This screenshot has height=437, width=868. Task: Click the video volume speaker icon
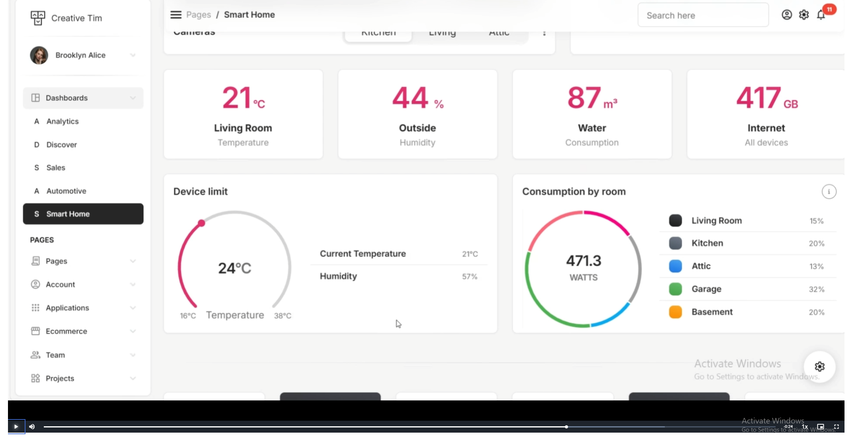pos(32,427)
